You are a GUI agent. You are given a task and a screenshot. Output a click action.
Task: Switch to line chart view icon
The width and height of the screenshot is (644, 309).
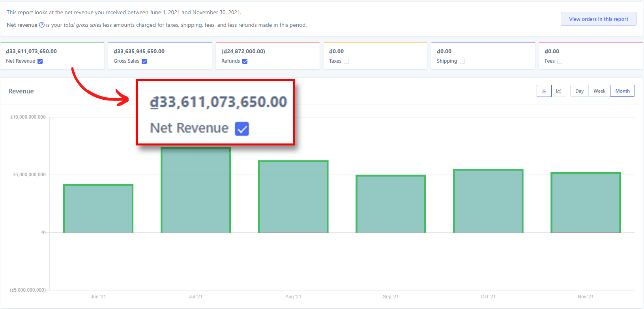coord(559,91)
